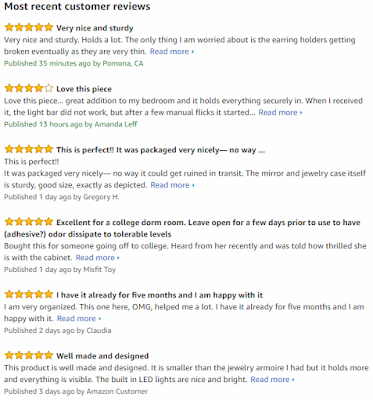Open the 'Excellent for a college dorm room' title

182,228
